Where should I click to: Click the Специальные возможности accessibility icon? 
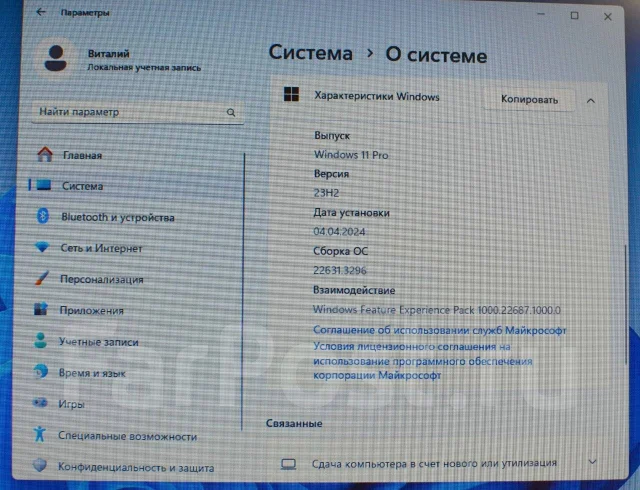coord(40,434)
